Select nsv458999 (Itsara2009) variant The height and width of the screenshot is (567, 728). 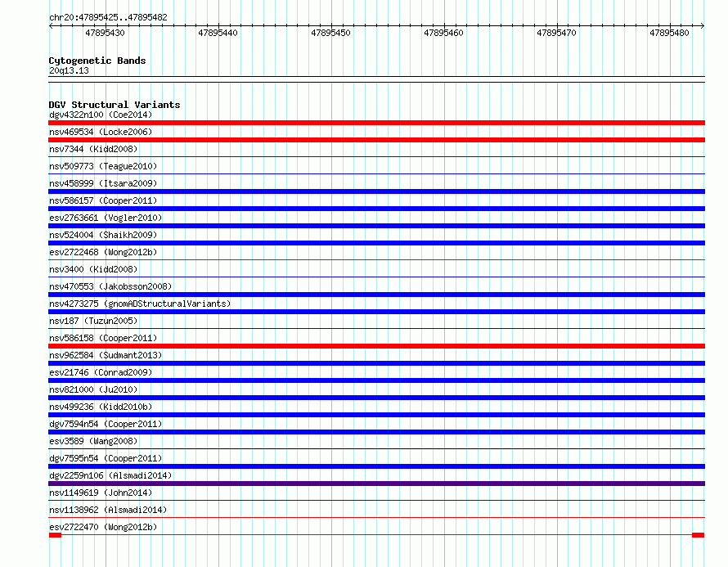[103, 183]
